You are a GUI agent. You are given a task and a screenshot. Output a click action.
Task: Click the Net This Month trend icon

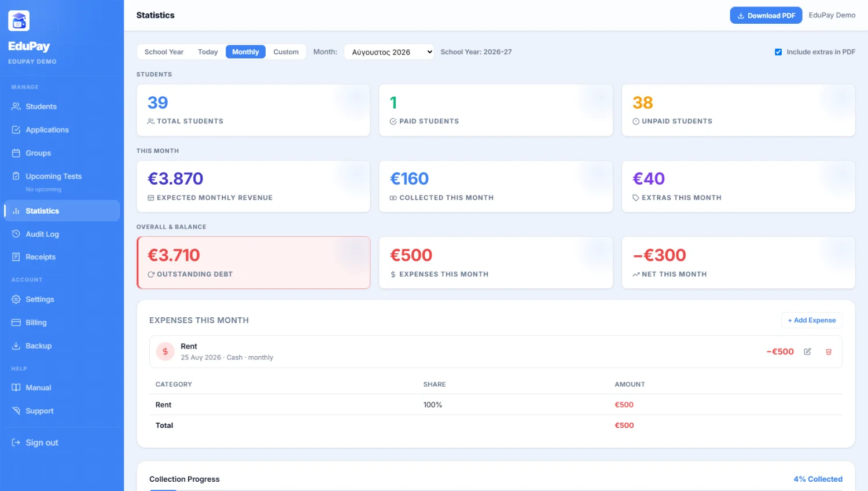pyautogui.click(x=636, y=274)
